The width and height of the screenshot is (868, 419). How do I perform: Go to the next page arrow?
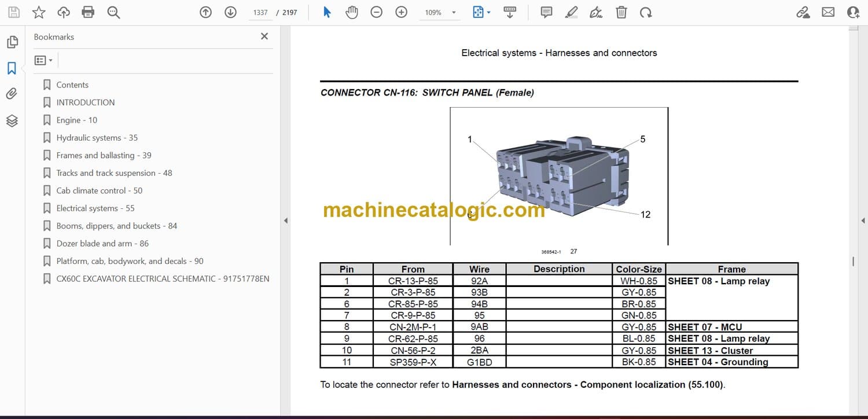pos(230,12)
